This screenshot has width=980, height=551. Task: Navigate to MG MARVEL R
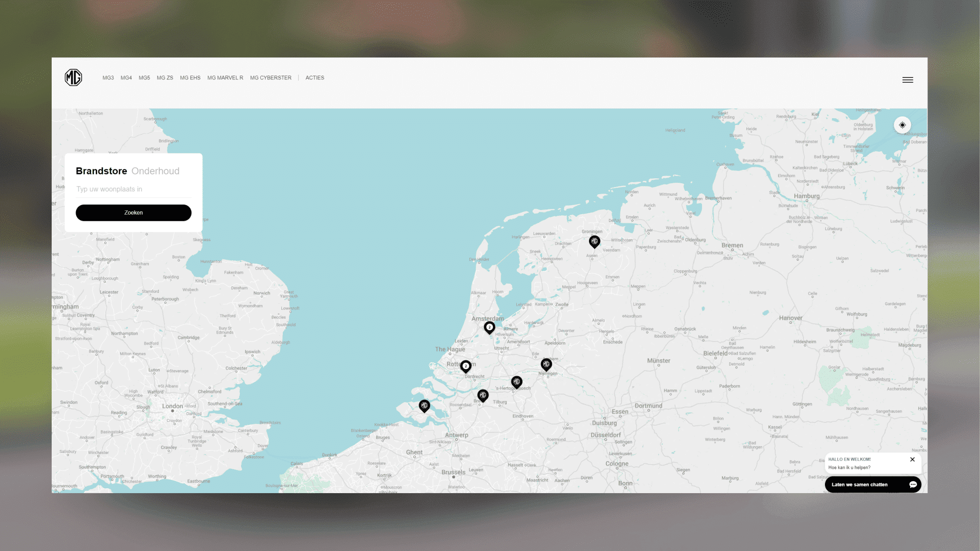point(225,77)
